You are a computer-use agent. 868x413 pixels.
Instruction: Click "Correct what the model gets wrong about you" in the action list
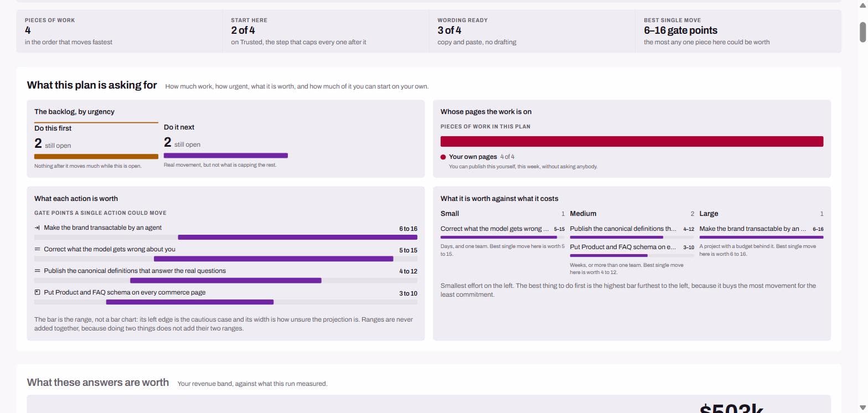(110, 249)
